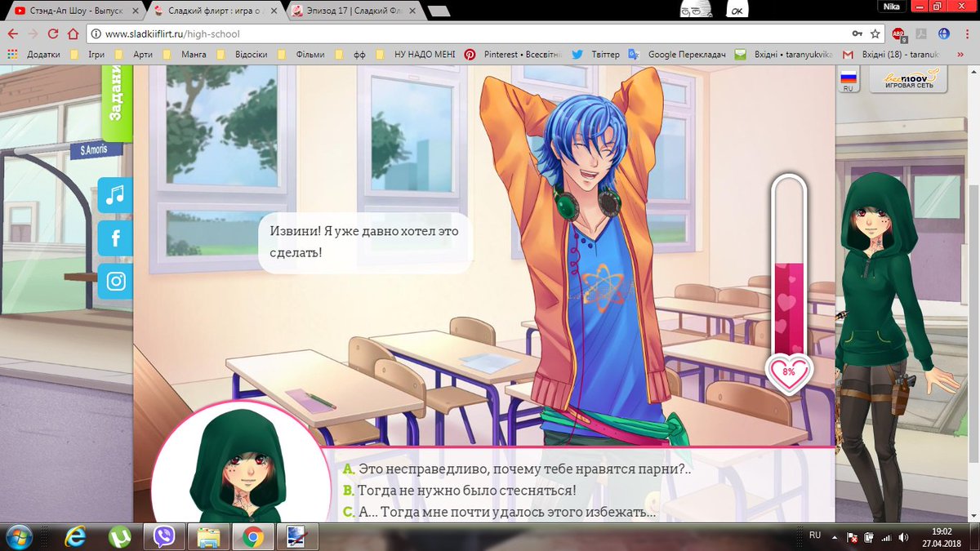Open the Adblock Plus extension icon
980x551 pixels.
point(899,34)
